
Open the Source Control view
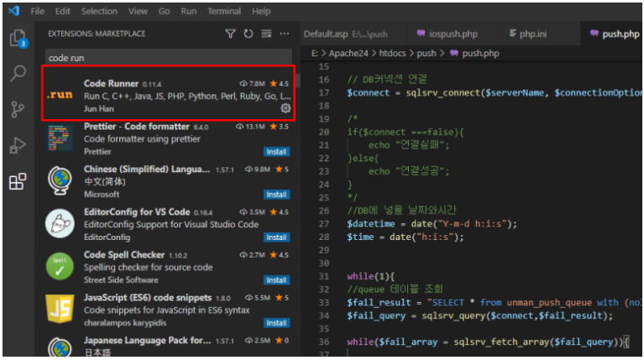pyautogui.click(x=18, y=109)
